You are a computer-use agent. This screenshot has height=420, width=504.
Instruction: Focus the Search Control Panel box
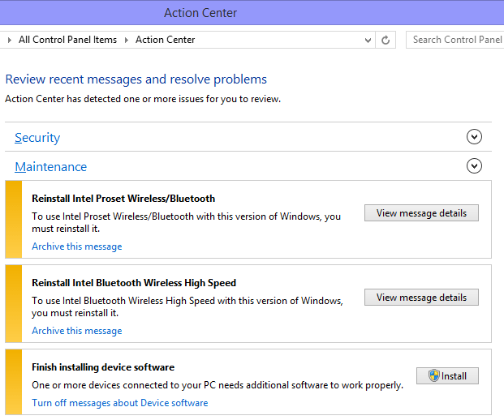pyautogui.click(x=454, y=40)
